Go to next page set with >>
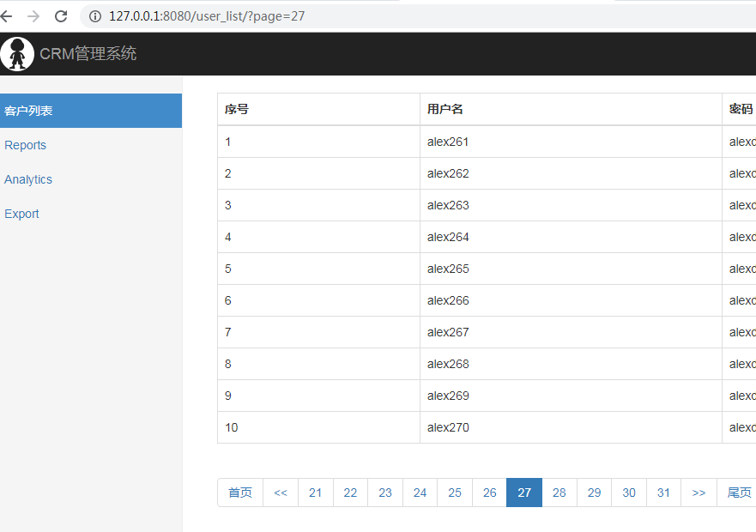 click(699, 493)
